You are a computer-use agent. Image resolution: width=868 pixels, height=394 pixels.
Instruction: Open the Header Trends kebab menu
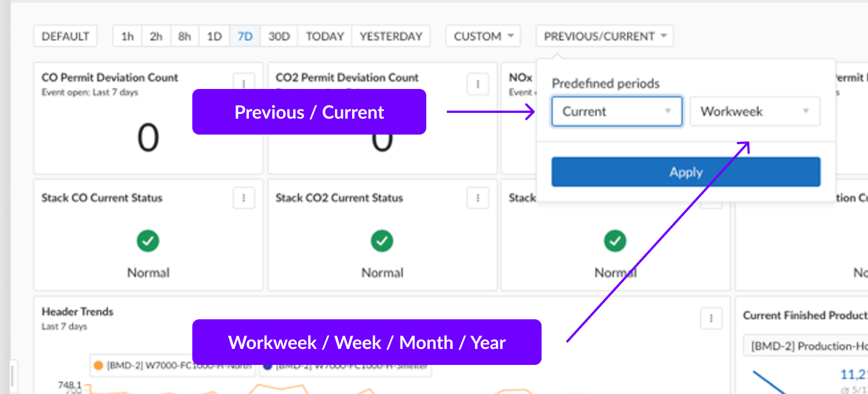point(711,318)
